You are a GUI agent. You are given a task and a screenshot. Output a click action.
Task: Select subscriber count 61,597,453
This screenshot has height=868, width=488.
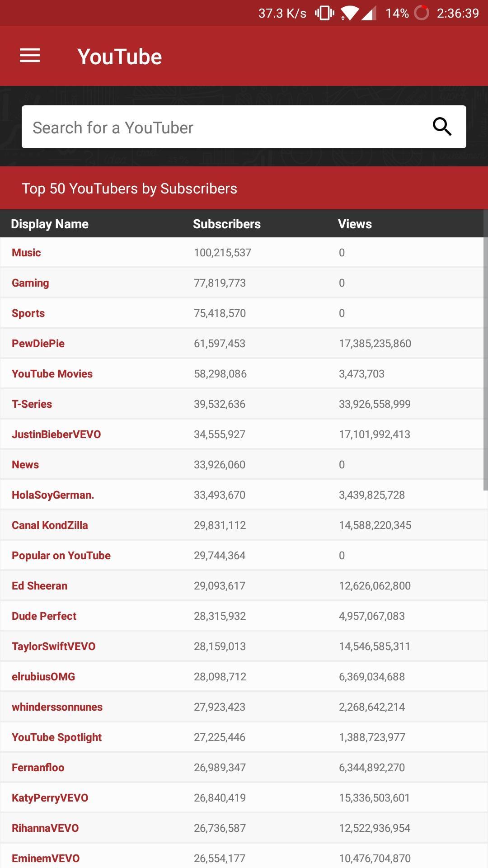[x=220, y=344]
